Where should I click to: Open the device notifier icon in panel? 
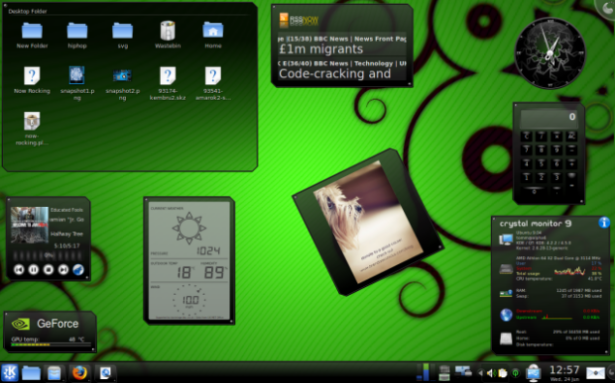click(x=444, y=373)
